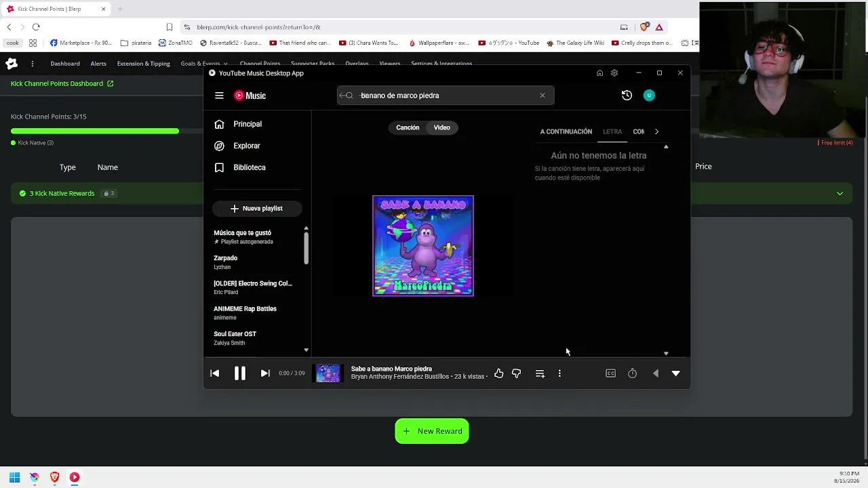This screenshot has width=868, height=488.
Task: Go back in the browser
Action: 9,27
